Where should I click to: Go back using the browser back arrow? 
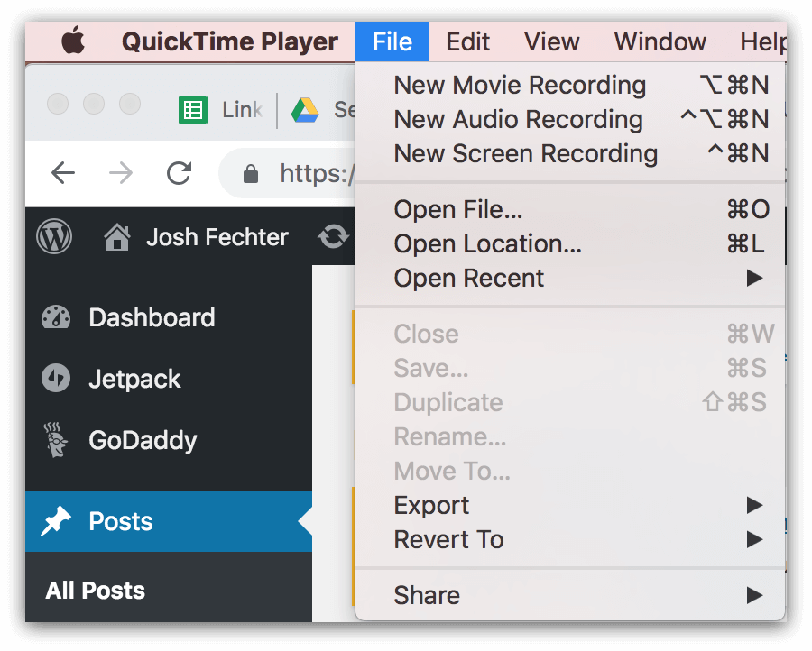(x=63, y=173)
